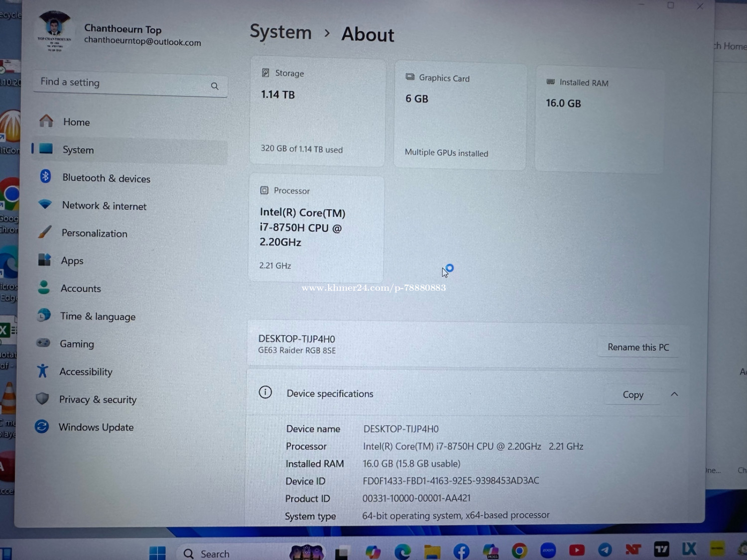Open Bluetooth & devices settings
This screenshot has width=747, height=560.
tap(106, 178)
